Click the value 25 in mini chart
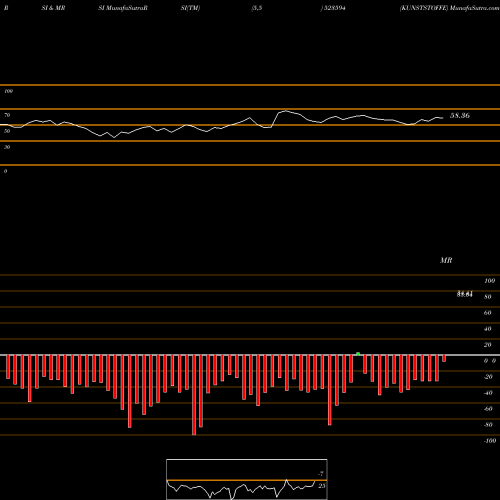500x500 pixels. pyautogui.click(x=322, y=486)
